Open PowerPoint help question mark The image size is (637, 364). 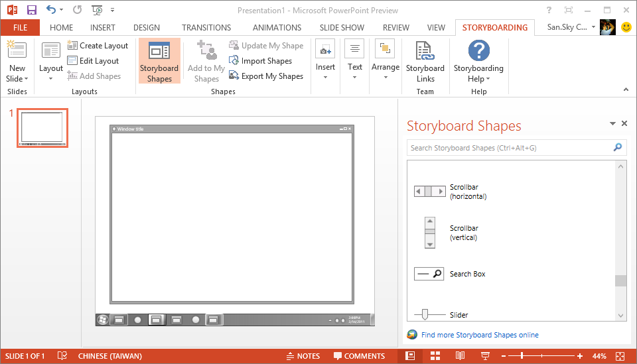(549, 10)
